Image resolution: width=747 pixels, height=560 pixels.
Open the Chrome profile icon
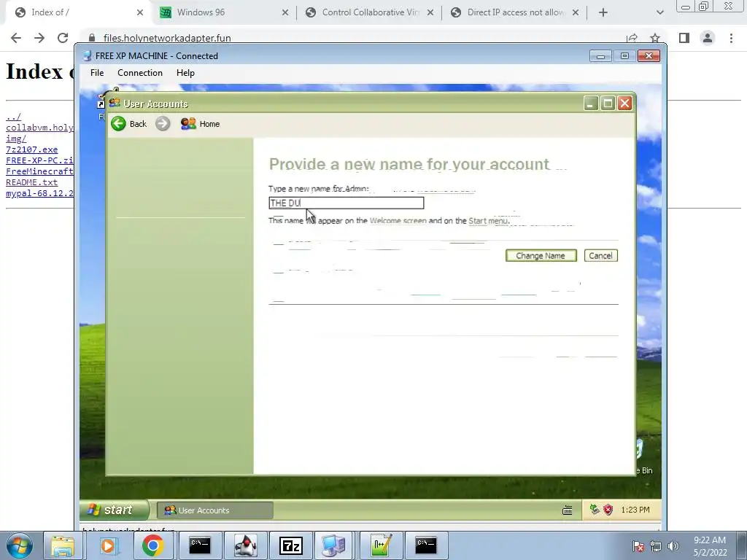point(708,38)
